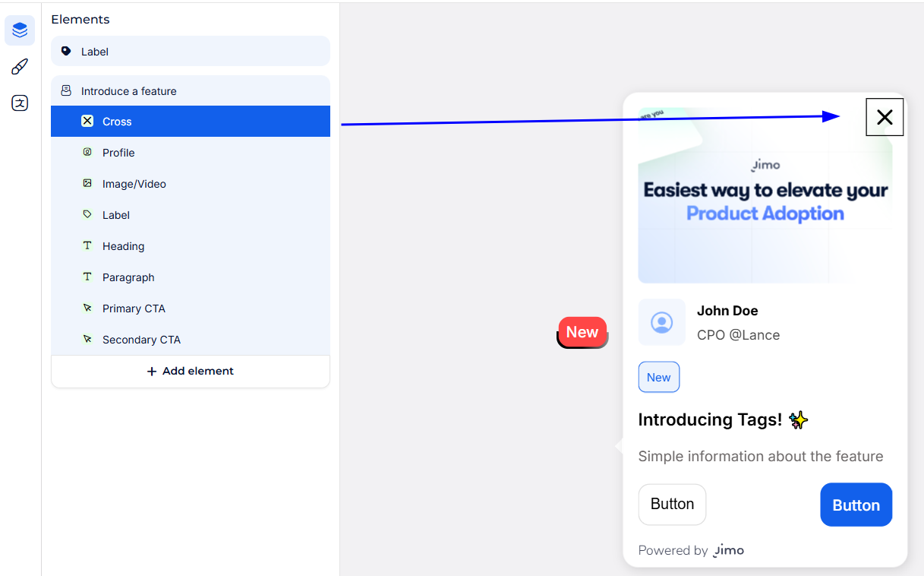The width and height of the screenshot is (924, 576).
Task: Click the tag icon in top Label row
Action: 66,52
